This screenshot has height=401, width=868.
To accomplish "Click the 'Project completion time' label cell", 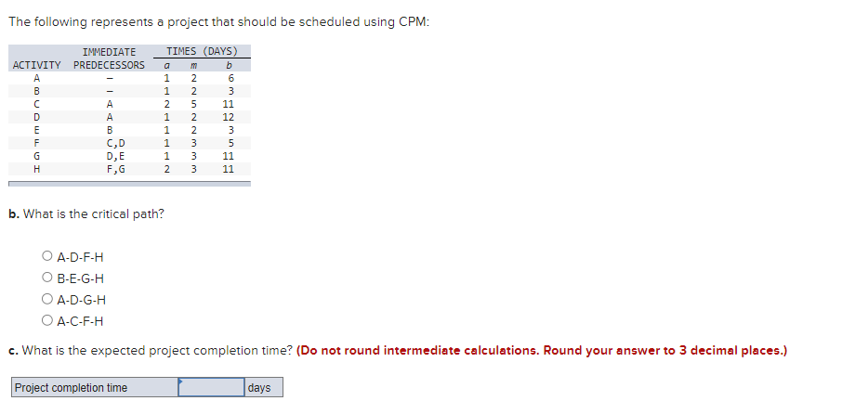I will point(95,387).
